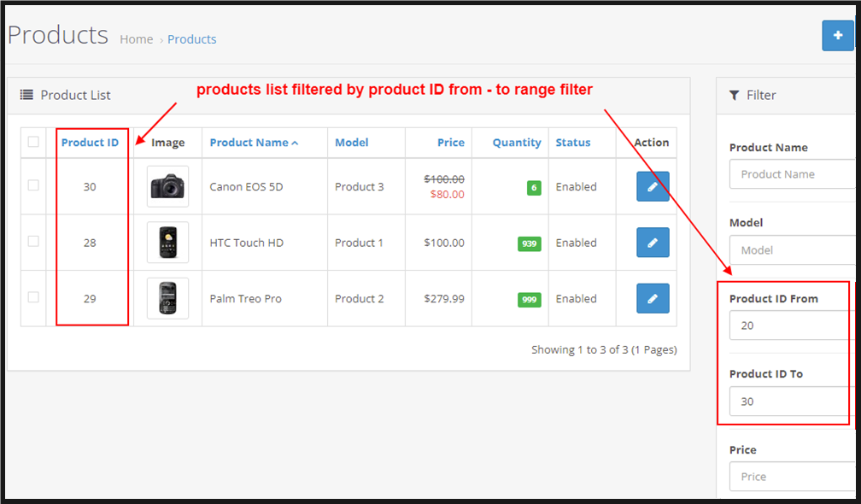861x504 pixels.
Task: Go to Home in the breadcrumb
Action: 136,39
